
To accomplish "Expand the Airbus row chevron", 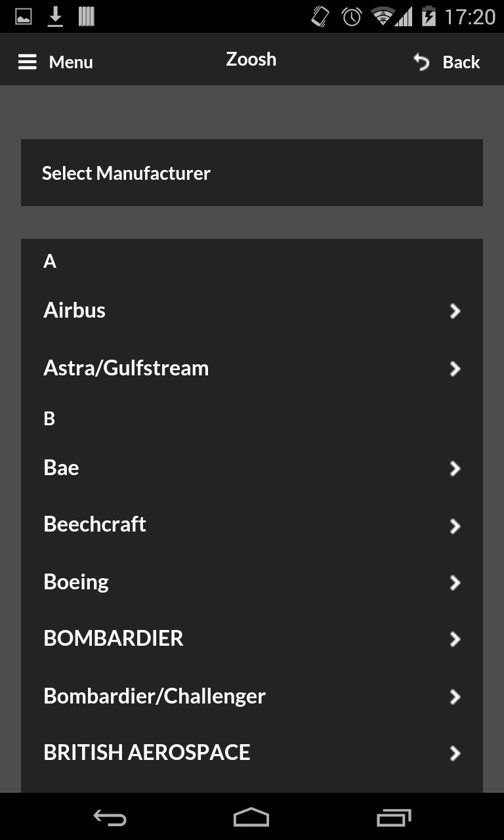I will tap(455, 311).
